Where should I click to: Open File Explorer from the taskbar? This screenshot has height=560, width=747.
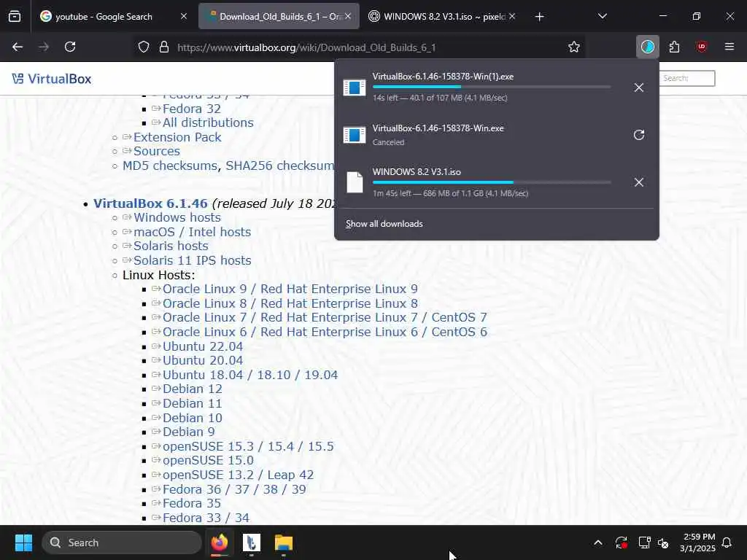[x=284, y=542]
